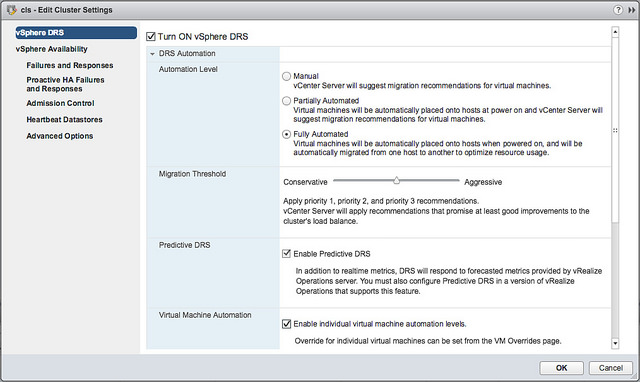Image resolution: width=640 pixels, height=382 pixels.
Task: Choose Partially Automated radio option
Action: coord(287,101)
